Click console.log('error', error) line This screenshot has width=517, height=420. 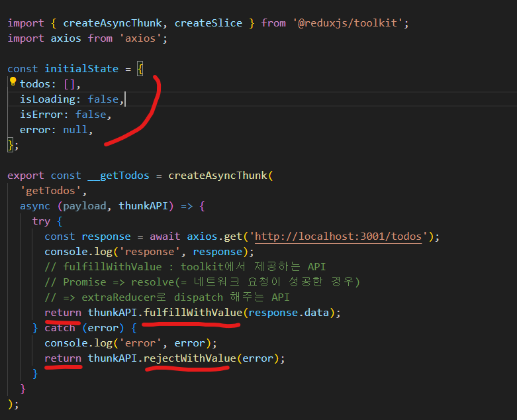pos(131,343)
